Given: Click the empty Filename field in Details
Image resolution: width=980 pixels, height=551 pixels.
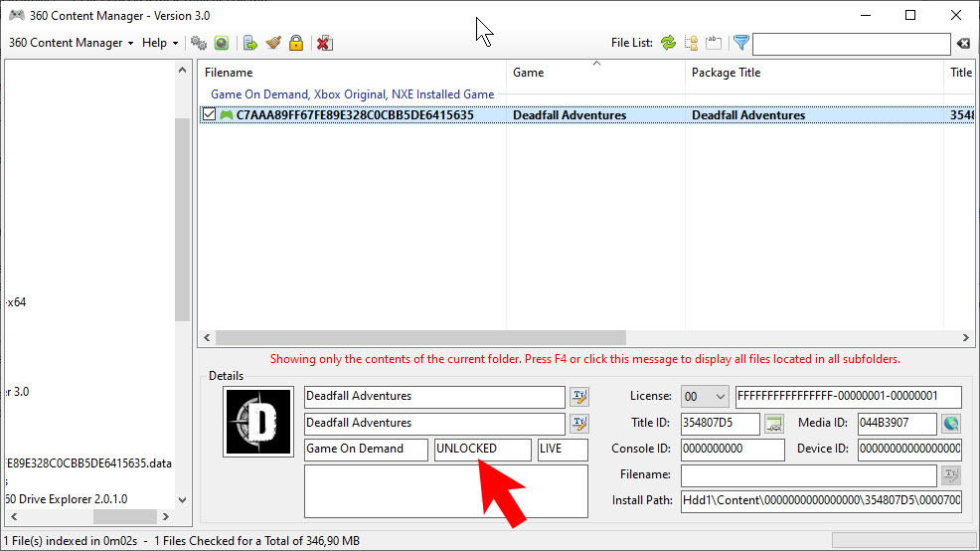Looking at the screenshot, I should 809,475.
